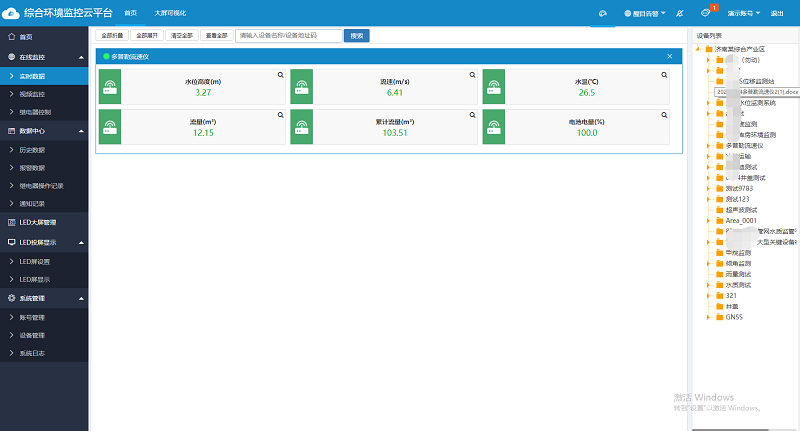The height and width of the screenshot is (431, 800).
Task: Open 实时数据 in the sidebar
Action: (44, 76)
